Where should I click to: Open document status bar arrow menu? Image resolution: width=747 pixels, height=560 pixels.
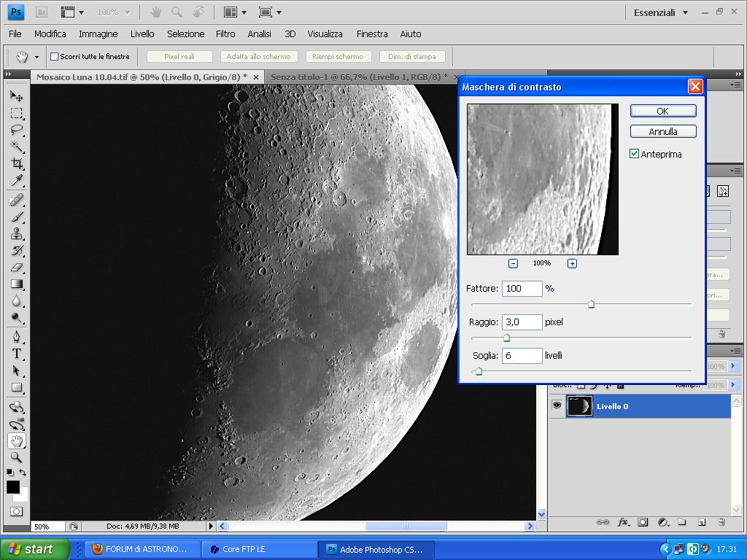pos(211,526)
